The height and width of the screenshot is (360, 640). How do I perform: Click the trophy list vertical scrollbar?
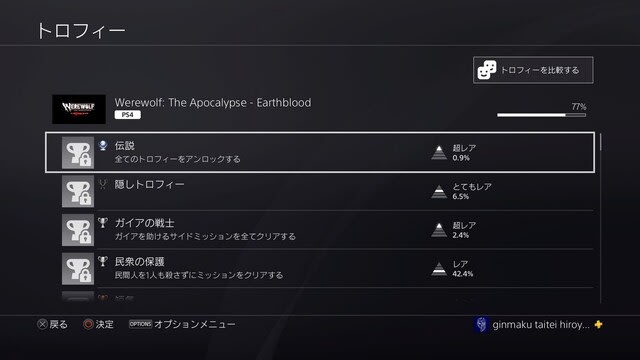601,218
